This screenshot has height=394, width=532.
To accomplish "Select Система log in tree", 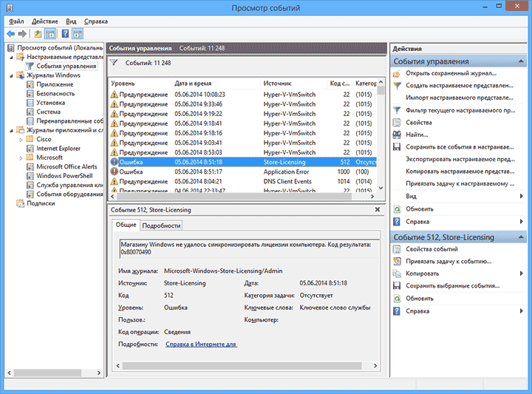I will click(x=49, y=112).
